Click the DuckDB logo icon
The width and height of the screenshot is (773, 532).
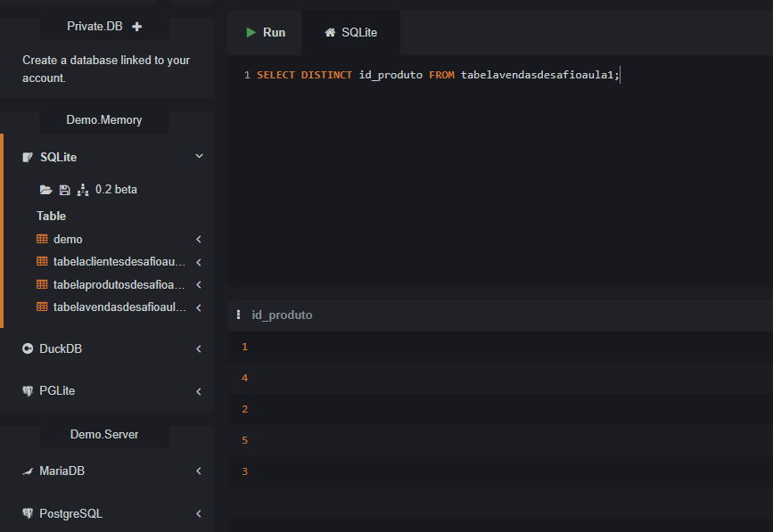[x=28, y=348]
